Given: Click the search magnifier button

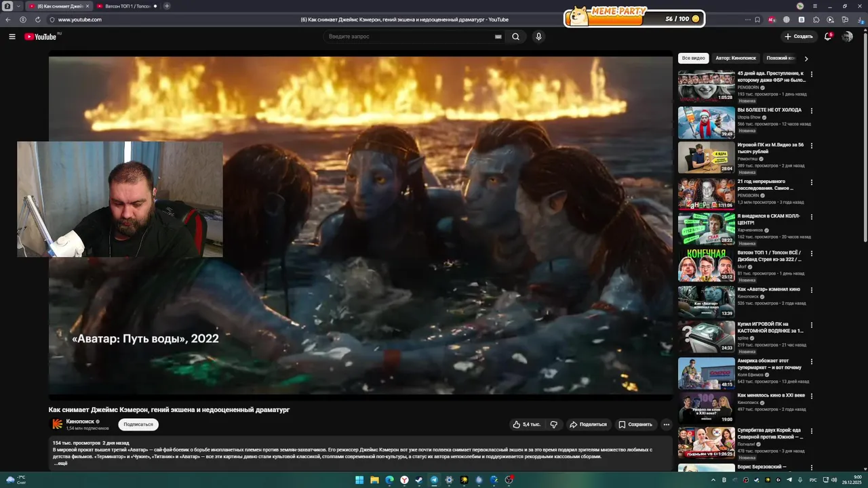Looking at the screenshot, I should [516, 37].
